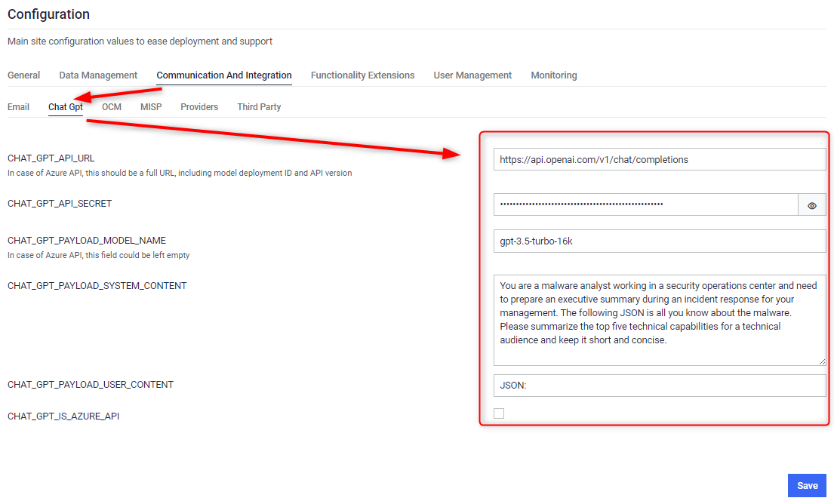Select the Communication And Integration tab
This screenshot has height=504, width=834.
pos(224,75)
